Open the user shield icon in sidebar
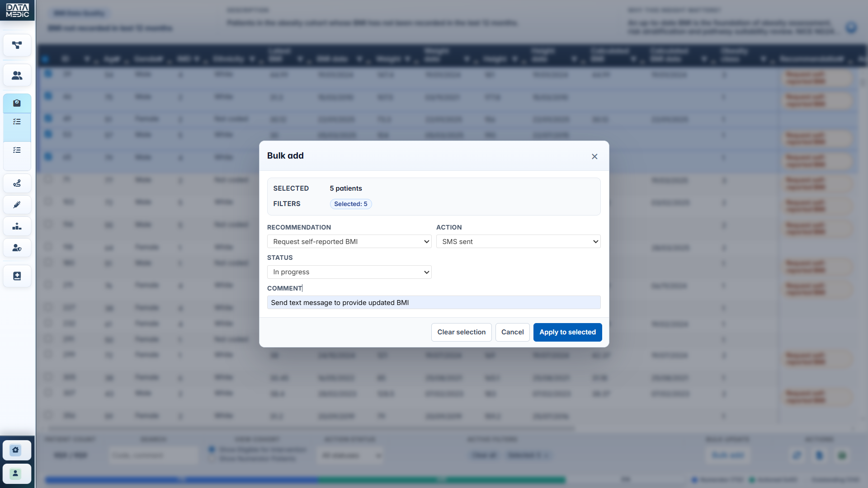 (17, 248)
